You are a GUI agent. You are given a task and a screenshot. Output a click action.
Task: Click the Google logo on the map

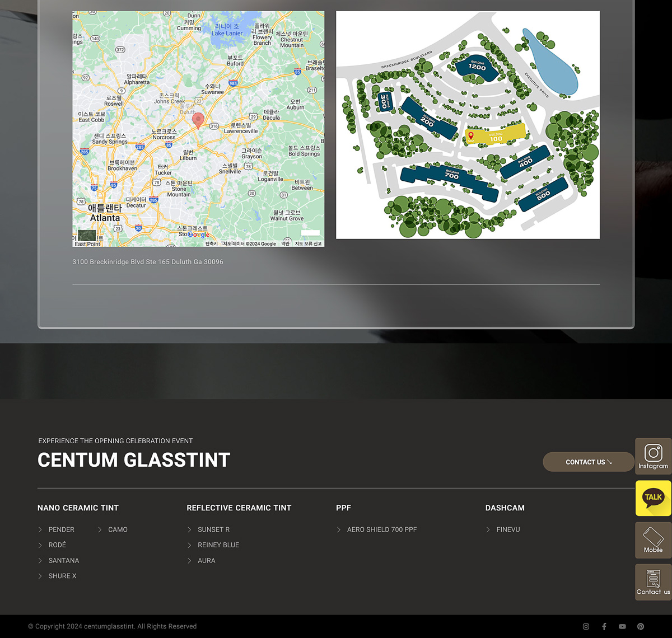[198, 235]
